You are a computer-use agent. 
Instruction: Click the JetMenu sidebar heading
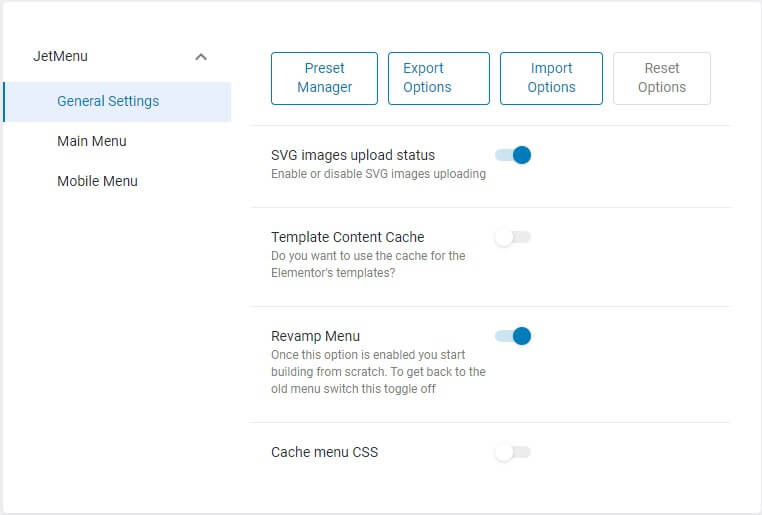[x=60, y=56]
